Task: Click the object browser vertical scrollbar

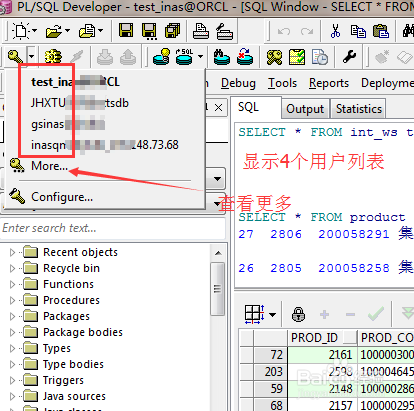Action: 218,328
